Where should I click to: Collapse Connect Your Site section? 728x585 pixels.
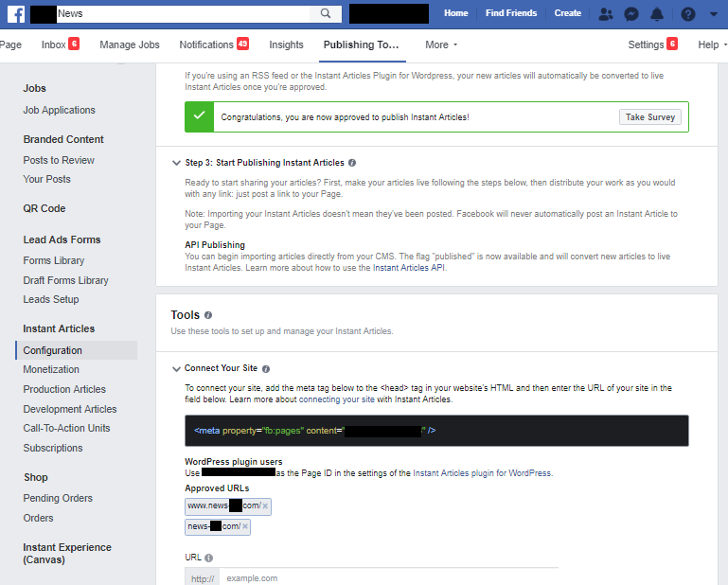click(176, 368)
